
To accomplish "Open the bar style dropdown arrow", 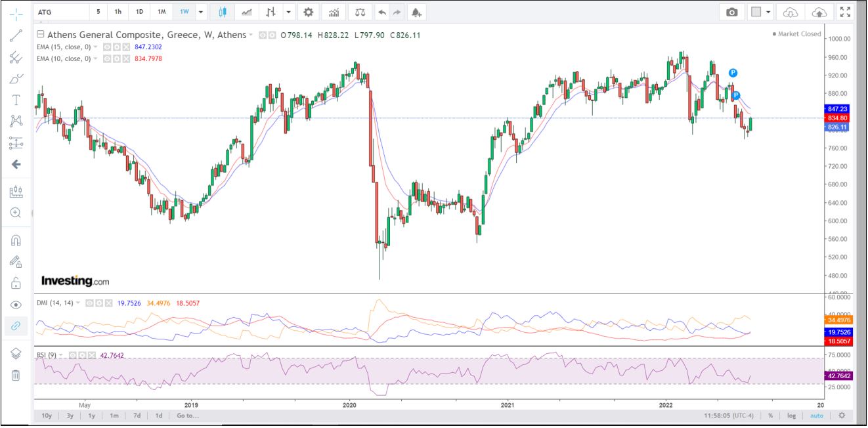I will [x=289, y=12].
